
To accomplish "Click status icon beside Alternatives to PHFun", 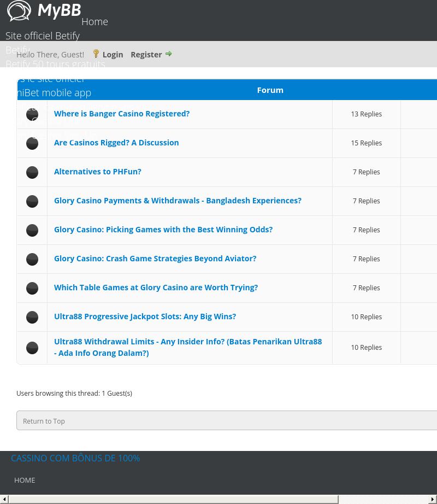I will [32, 172].
